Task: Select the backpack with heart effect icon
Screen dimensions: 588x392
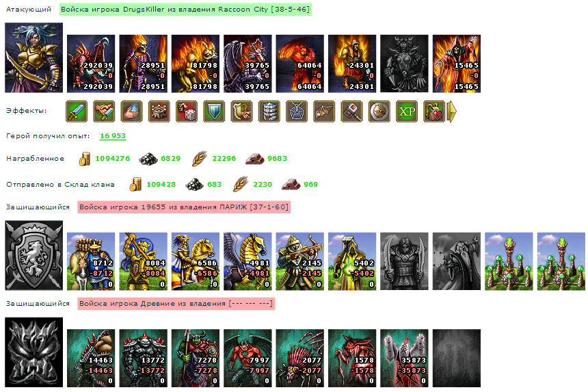Action: coord(434,112)
